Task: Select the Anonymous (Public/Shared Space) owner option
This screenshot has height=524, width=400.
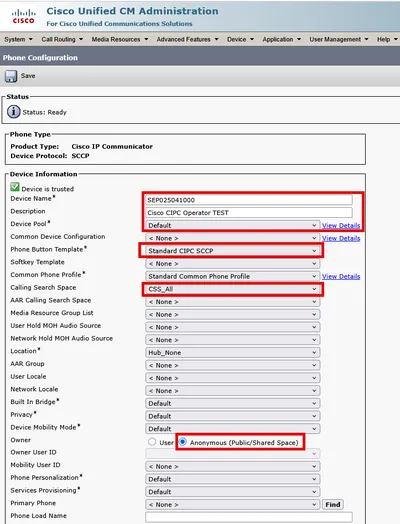Action: [182, 442]
